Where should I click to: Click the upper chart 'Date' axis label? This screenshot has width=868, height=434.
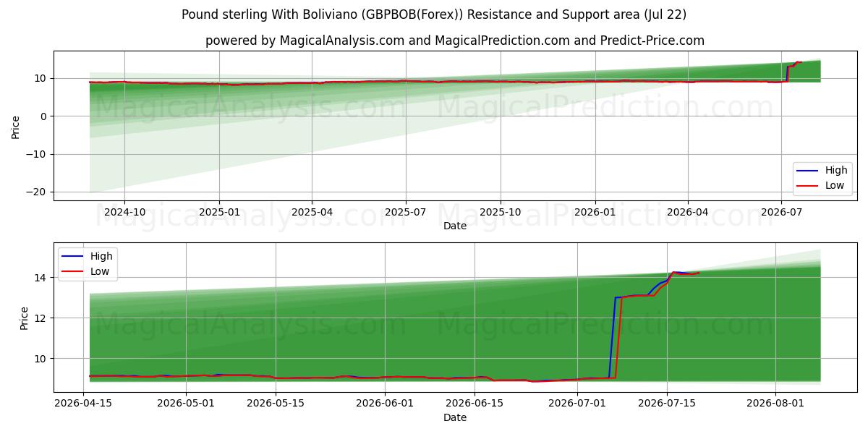[x=455, y=226]
